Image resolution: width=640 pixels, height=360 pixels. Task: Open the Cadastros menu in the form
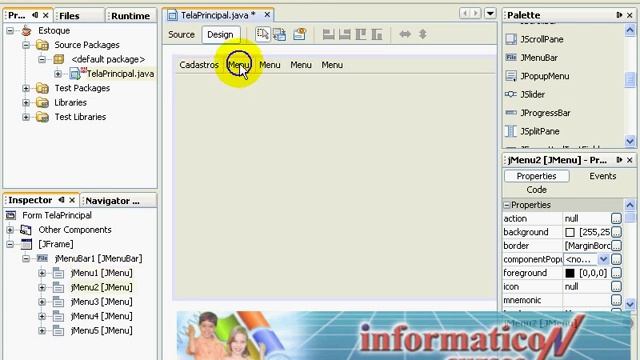[199, 65]
